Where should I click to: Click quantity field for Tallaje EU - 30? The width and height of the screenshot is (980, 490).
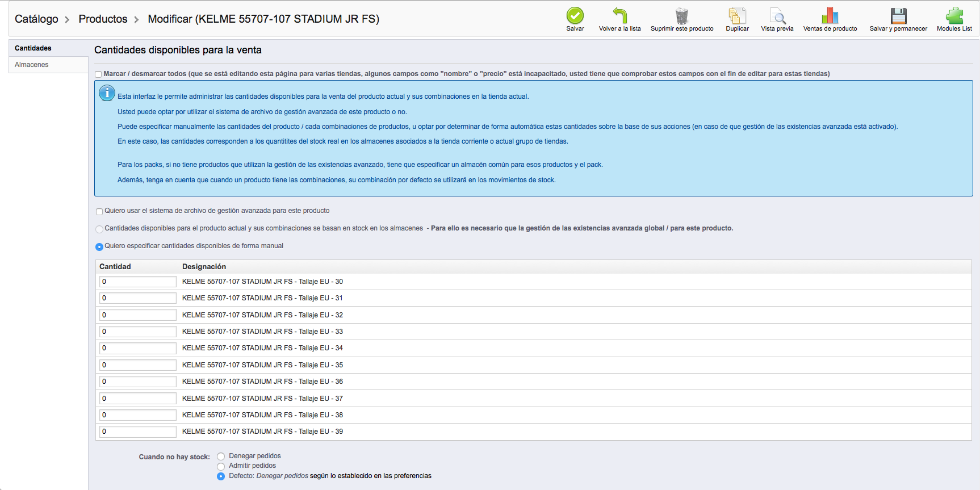click(138, 282)
